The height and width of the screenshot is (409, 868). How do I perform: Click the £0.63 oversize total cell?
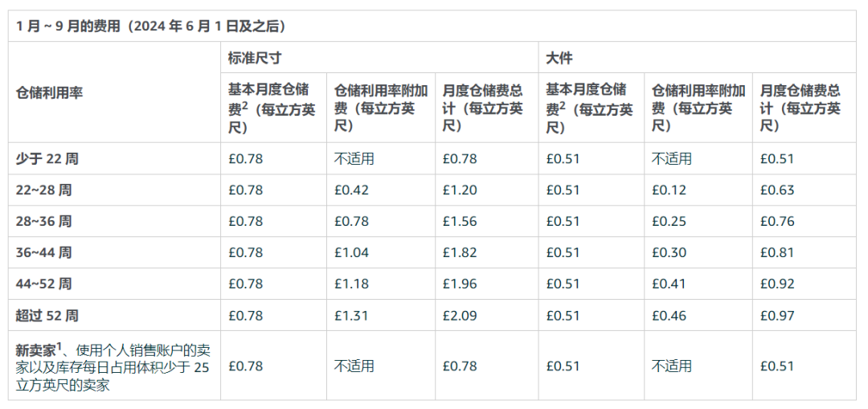[x=776, y=190]
